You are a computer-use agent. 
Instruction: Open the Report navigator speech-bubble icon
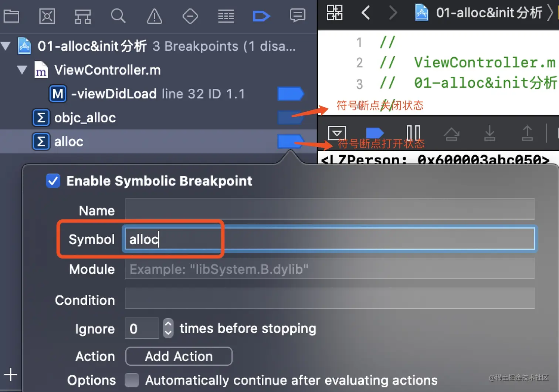tap(298, 16)
